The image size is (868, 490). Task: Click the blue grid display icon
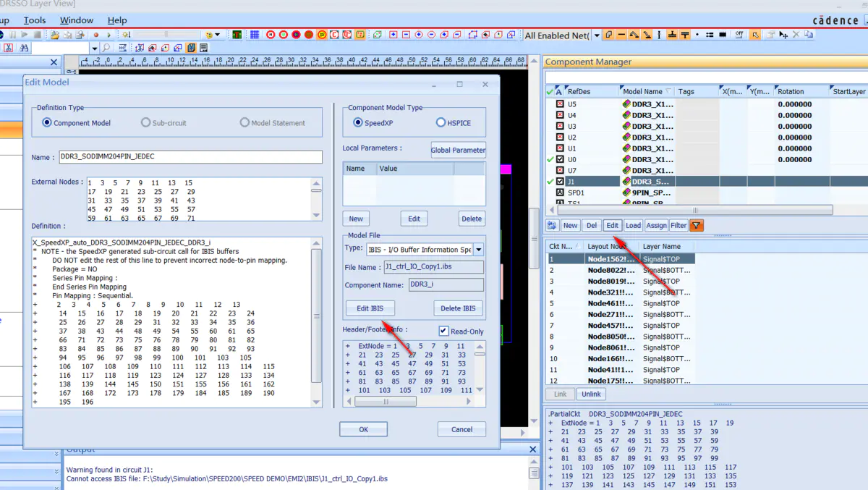[255, 35]
